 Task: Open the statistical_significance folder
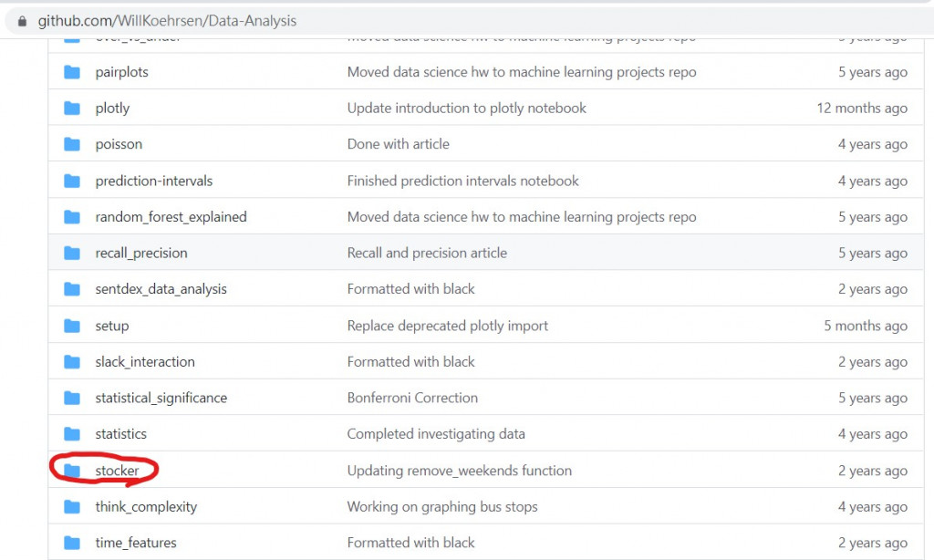click(161, 398)
